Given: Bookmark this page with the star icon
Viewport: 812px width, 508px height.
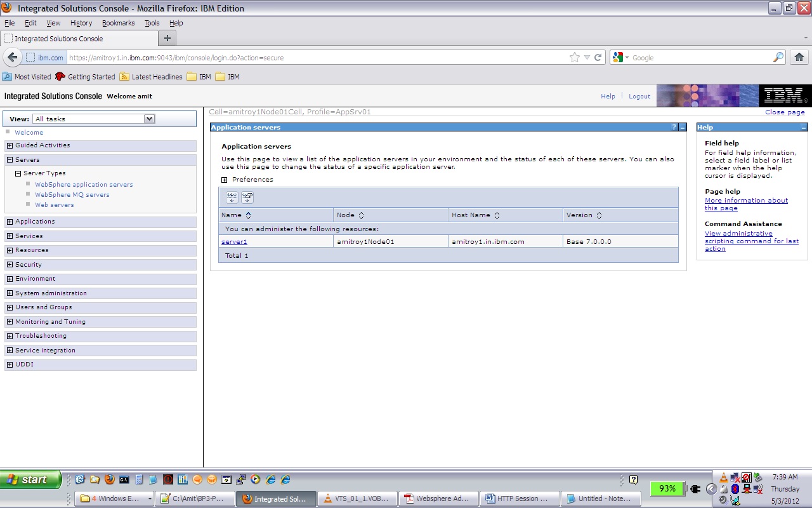Looking at the screenshot, I should 575,57.
